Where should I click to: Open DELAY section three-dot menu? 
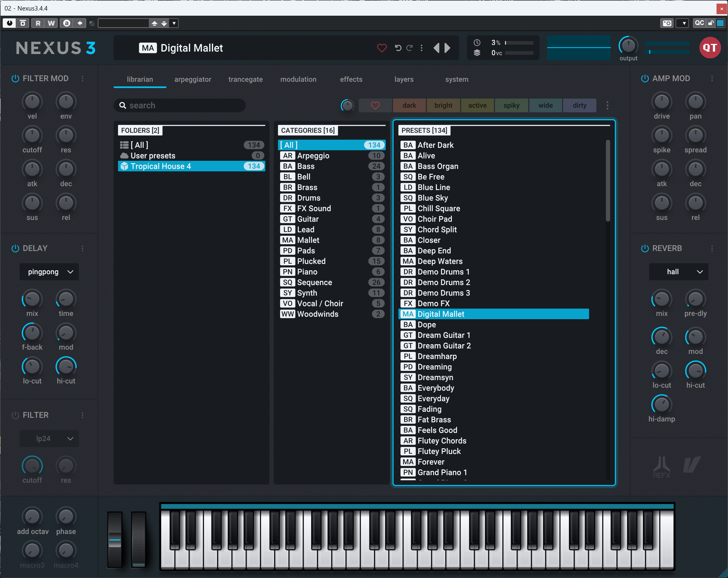click(x=82, y=248)
